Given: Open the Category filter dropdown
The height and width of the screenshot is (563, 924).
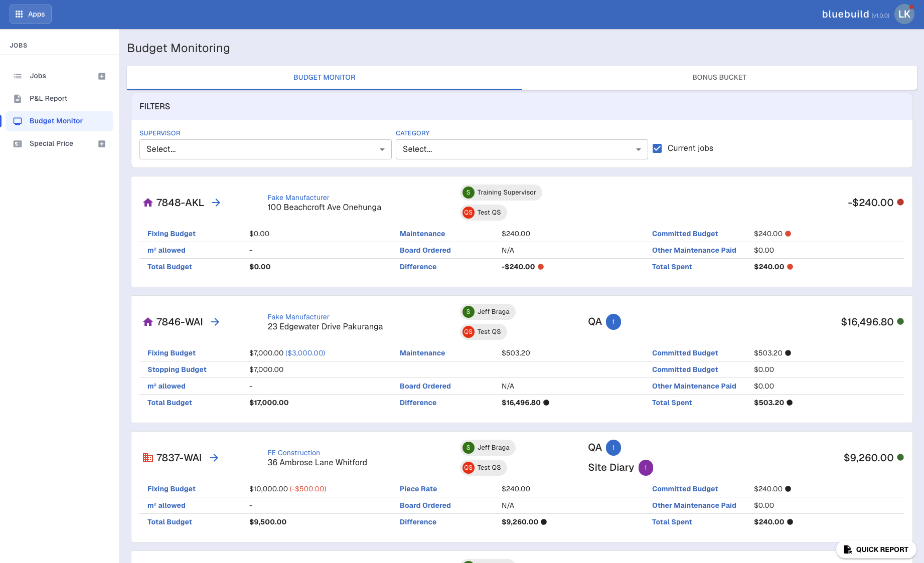Looking at the screenshot, I should point(522,149).
